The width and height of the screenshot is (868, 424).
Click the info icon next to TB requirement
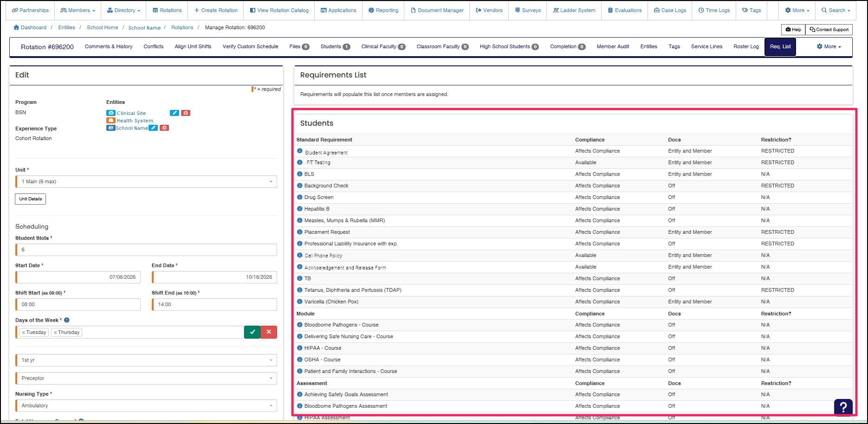[300, 278]
